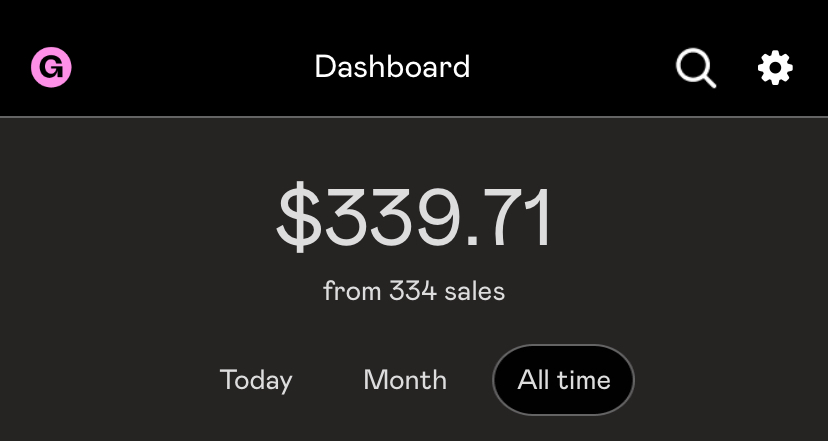Choose the highlighted All time pill
The height and width of the screenshot is (441, 828).
click(563, 380)
